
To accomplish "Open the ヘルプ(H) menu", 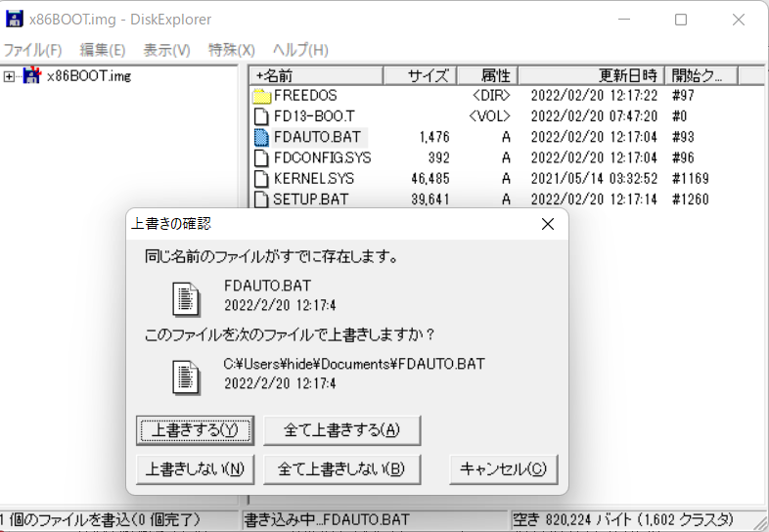I will (300, 50).
